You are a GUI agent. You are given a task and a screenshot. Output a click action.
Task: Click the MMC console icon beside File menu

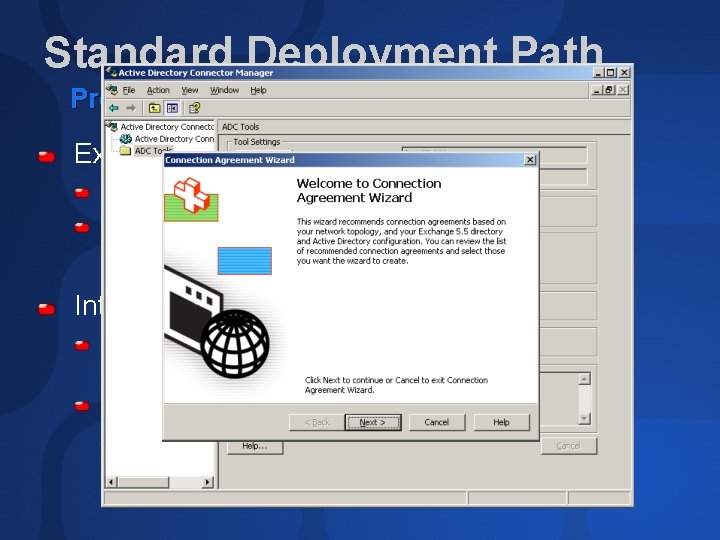112,90
